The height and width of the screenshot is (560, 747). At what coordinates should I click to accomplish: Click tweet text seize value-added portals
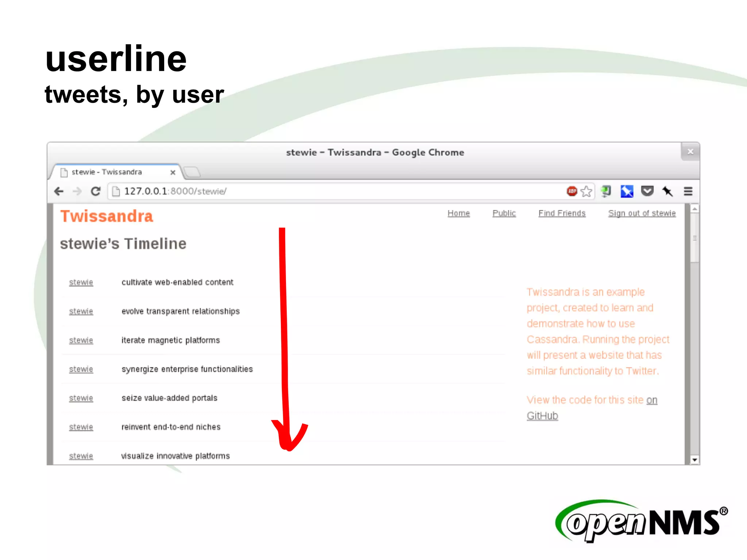point(169,398)
